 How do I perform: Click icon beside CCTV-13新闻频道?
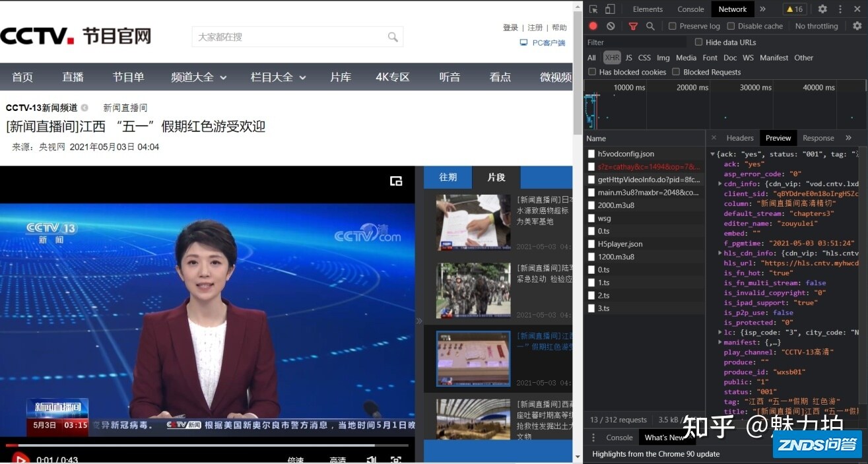(84, 108)
